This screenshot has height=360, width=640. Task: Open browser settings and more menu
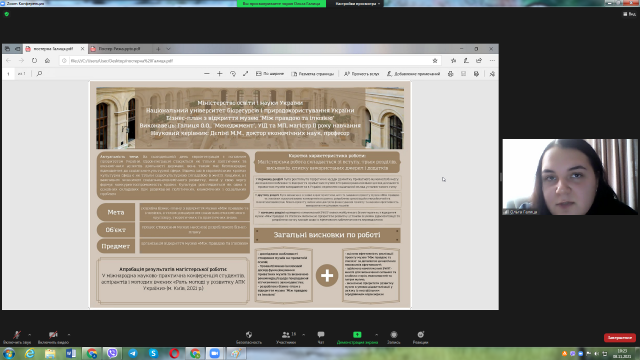(492, 60)
